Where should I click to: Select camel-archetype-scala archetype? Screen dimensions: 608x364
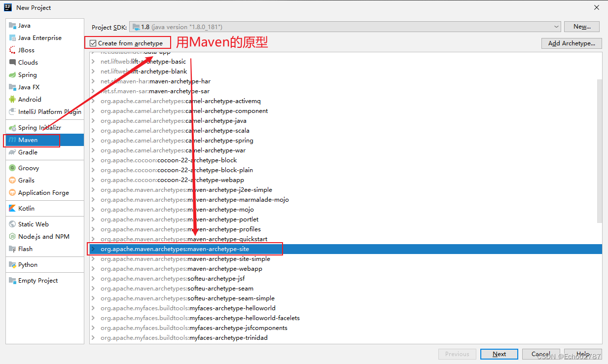coord(346,131)
